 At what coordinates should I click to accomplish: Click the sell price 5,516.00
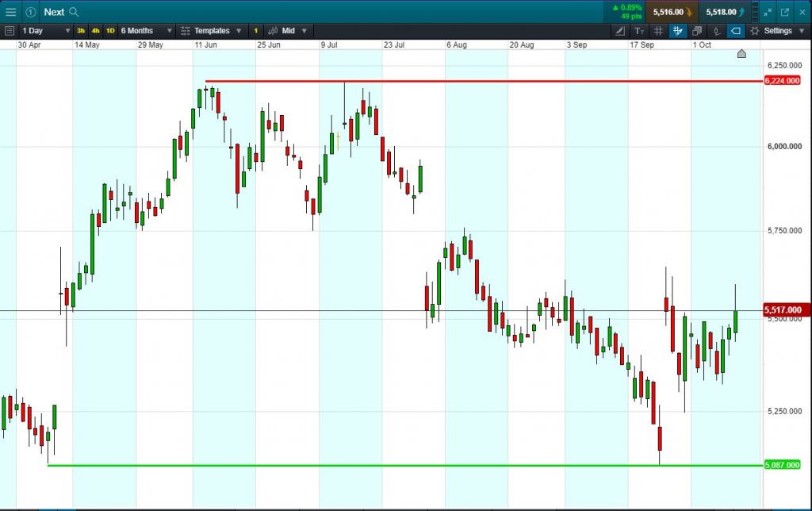(x=672, y=11)
